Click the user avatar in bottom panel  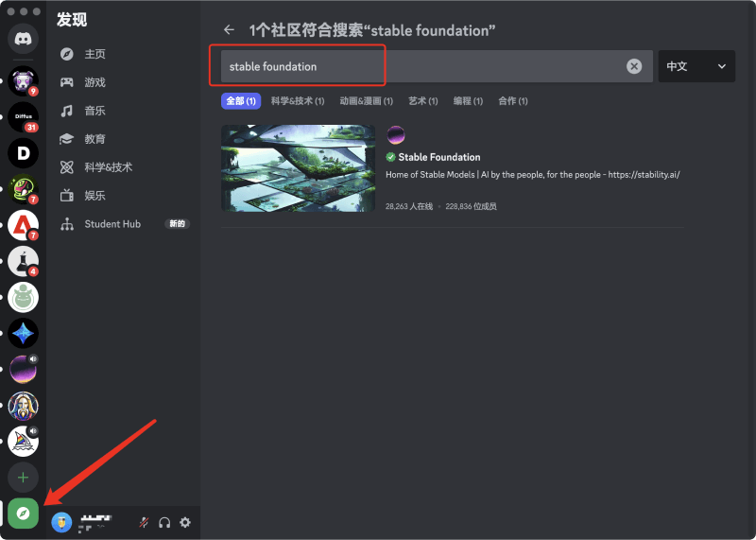coord(61,523)
